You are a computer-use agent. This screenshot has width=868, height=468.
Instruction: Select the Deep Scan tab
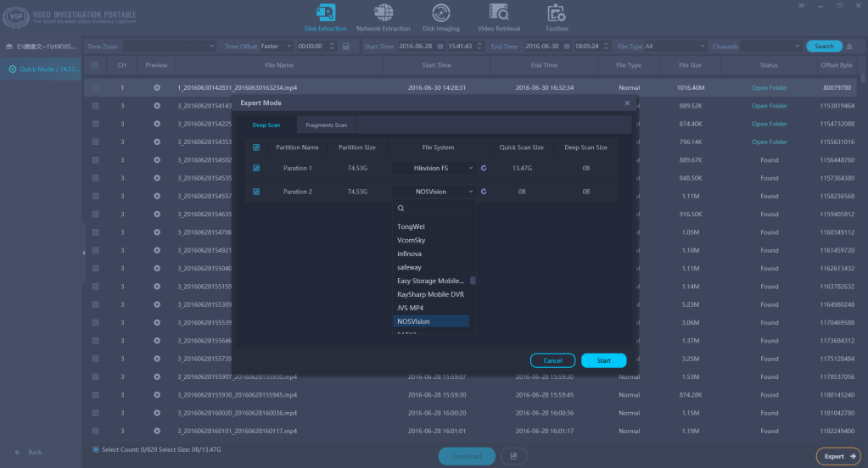[266, 125]
